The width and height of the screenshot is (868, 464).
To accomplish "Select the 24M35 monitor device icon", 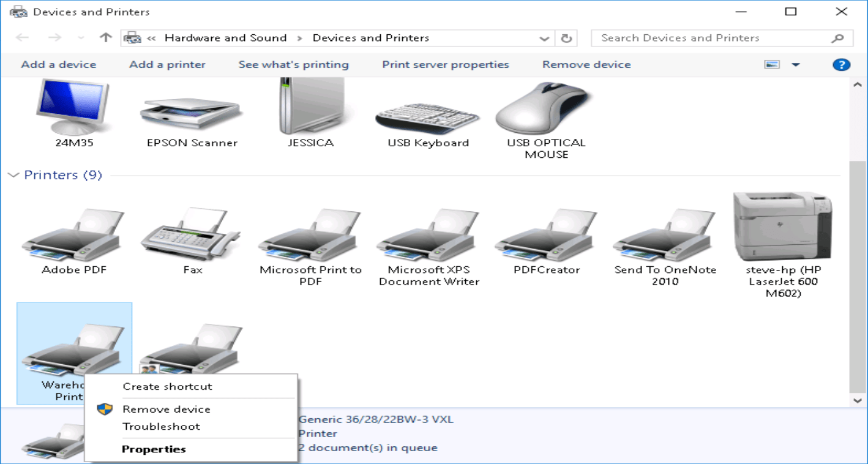I will [73, 108].
